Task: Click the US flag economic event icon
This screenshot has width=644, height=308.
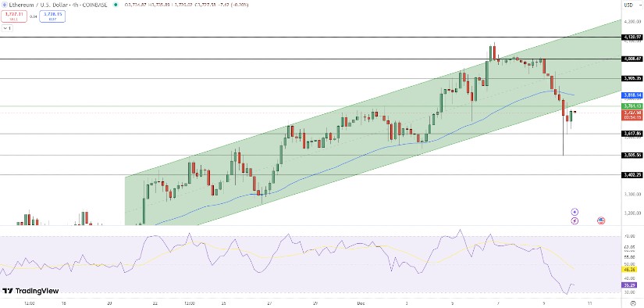Action: click(601, 220)
